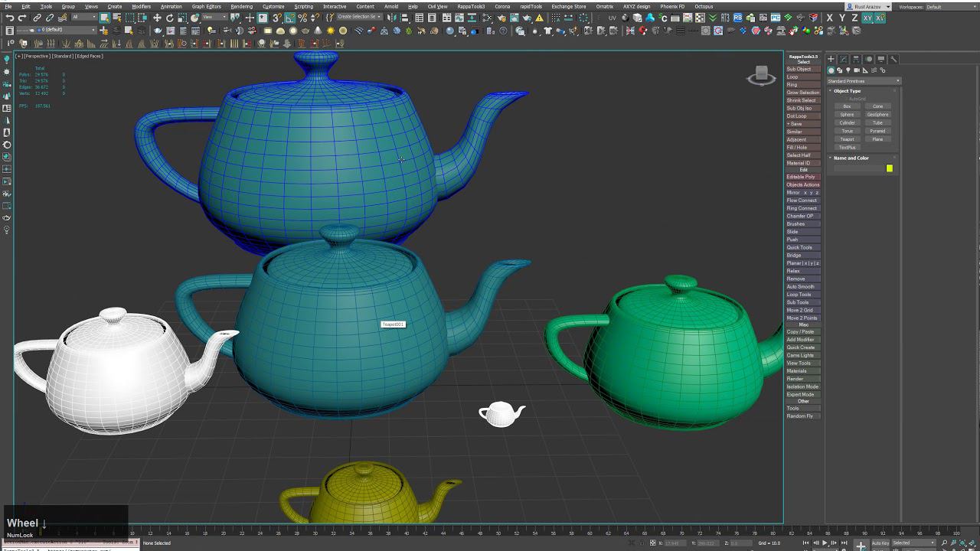Viewport: 980px width, 551px height.
Task: Click the Play Animation button
Action: tap(825, 543)
